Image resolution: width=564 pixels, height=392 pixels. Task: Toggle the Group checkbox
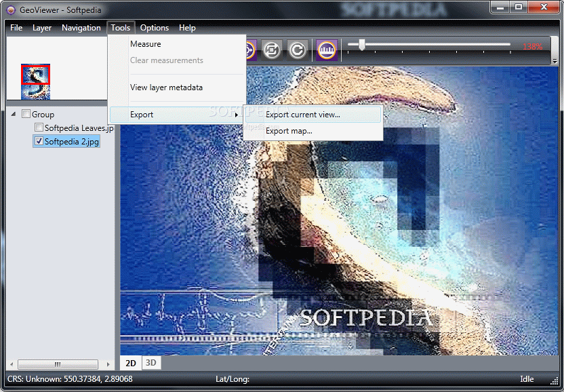26,114
